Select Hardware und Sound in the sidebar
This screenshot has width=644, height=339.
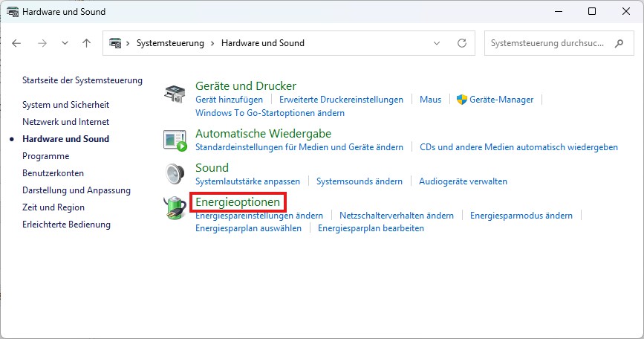point(65,139)
